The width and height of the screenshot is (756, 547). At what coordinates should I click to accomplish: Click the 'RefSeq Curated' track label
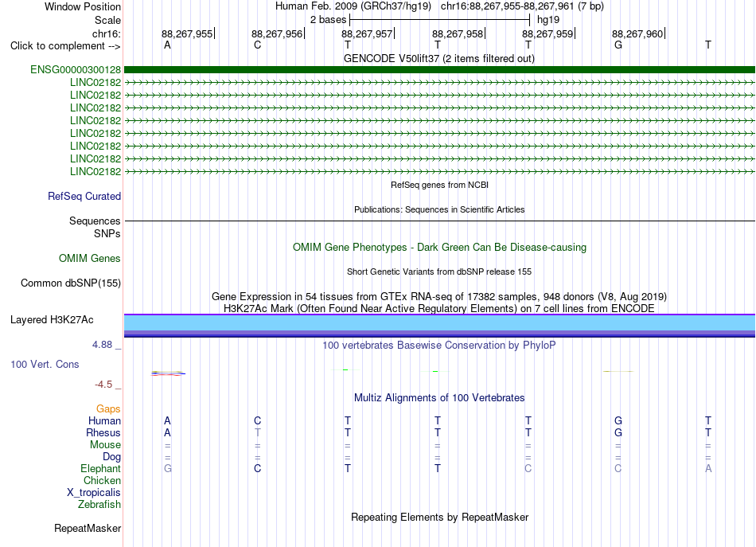[84, 197]
